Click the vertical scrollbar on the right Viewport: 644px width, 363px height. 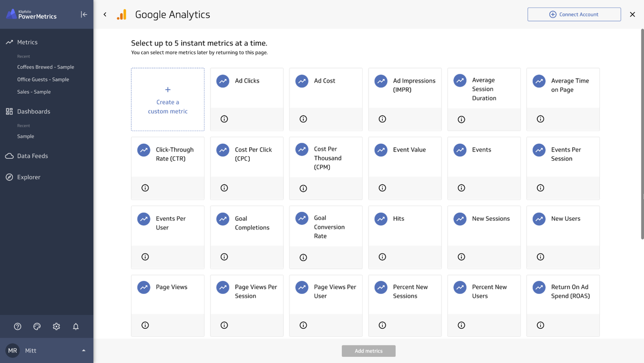(642, 134)
